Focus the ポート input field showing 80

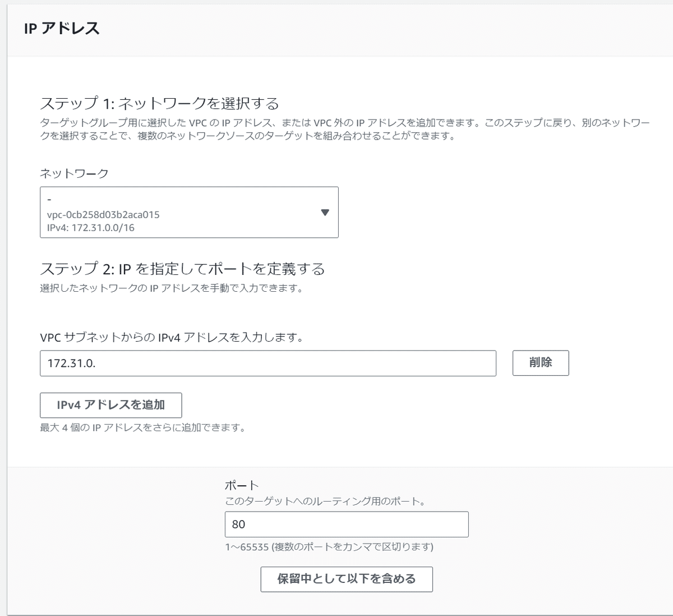(x=346, y=524)
